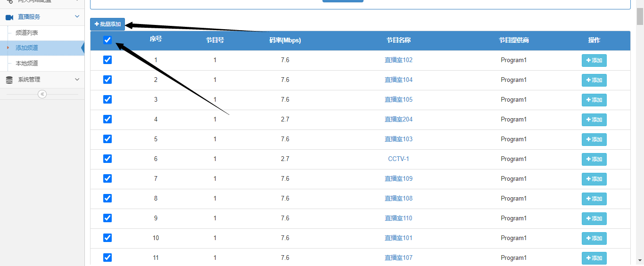Click the 码率(Mbps) column header
644x266 pixels.
click(285, 40)
